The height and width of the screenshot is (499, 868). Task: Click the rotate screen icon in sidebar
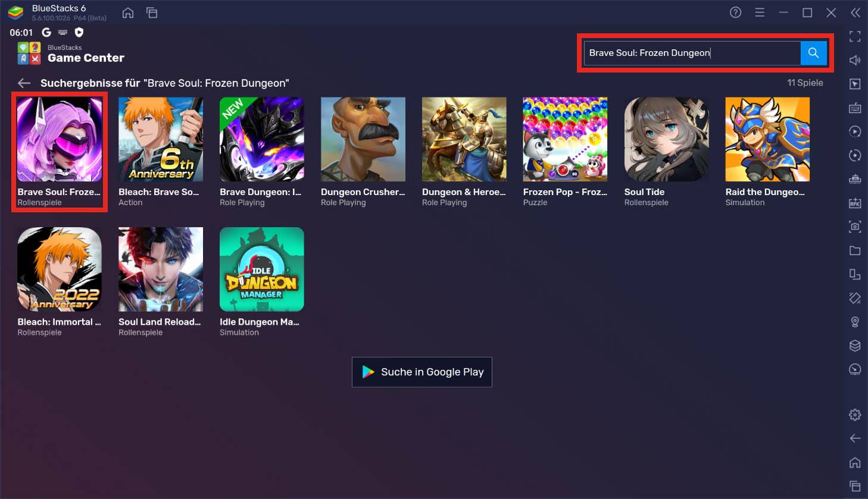[x=855, y=274]
